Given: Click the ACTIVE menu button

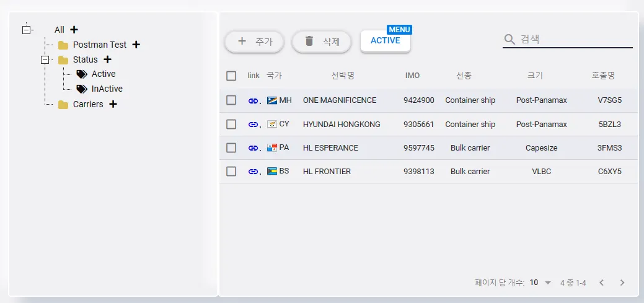Looking at the screenshot, I should [386, 41].
